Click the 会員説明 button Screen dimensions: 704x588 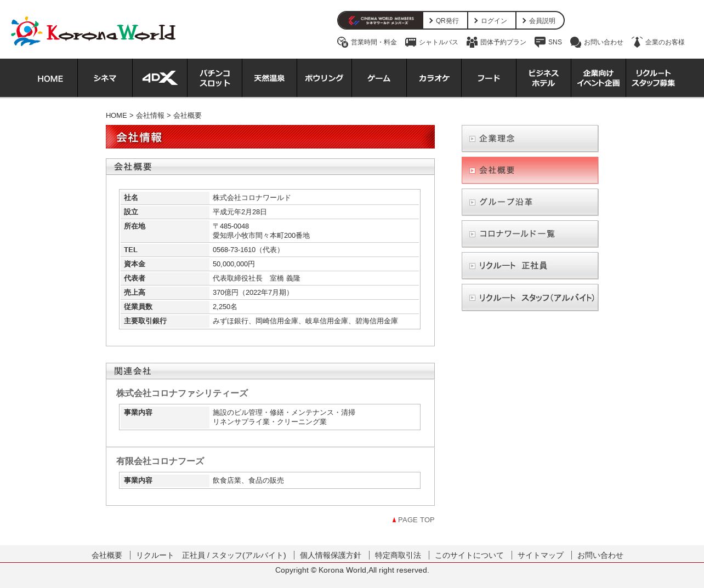[x=540, y=20]
